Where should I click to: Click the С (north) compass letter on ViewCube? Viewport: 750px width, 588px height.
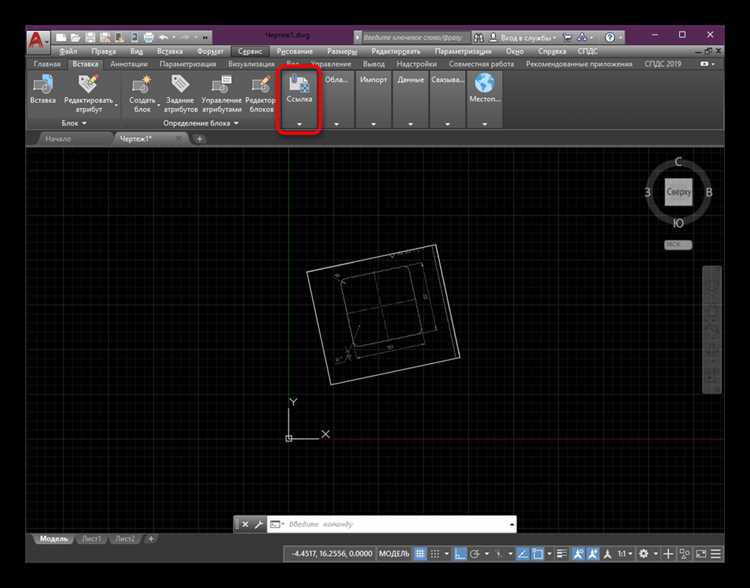point(678,162)
